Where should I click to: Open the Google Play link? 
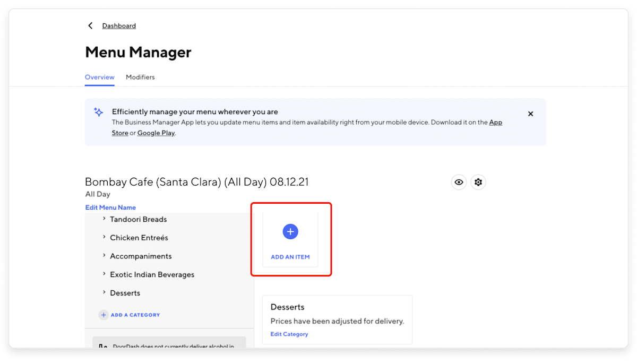click(156, 133)
